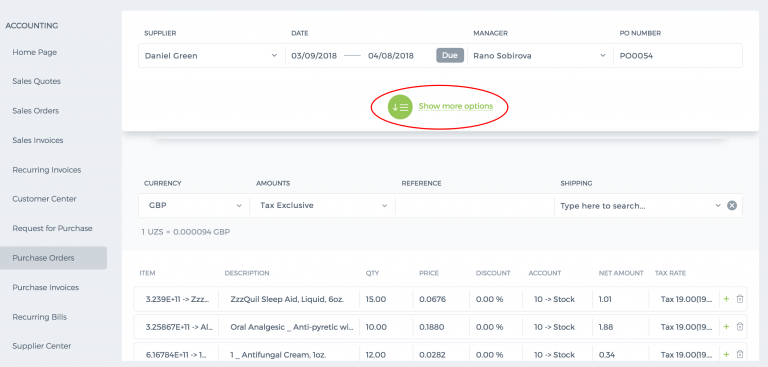Expand the GBP currency dropdown
The height and width of the screenshot is (367, 768).
tap(193, 206)
